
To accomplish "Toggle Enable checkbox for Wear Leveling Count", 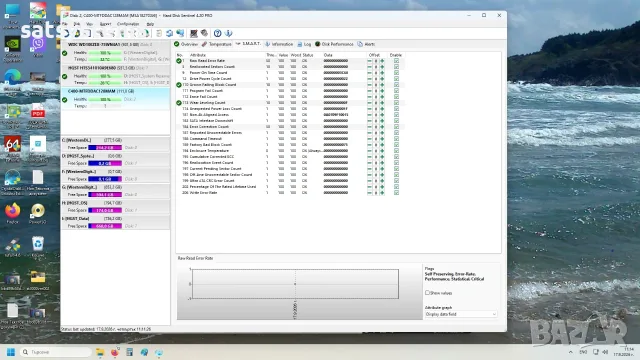I will click(x=396, y=103).
